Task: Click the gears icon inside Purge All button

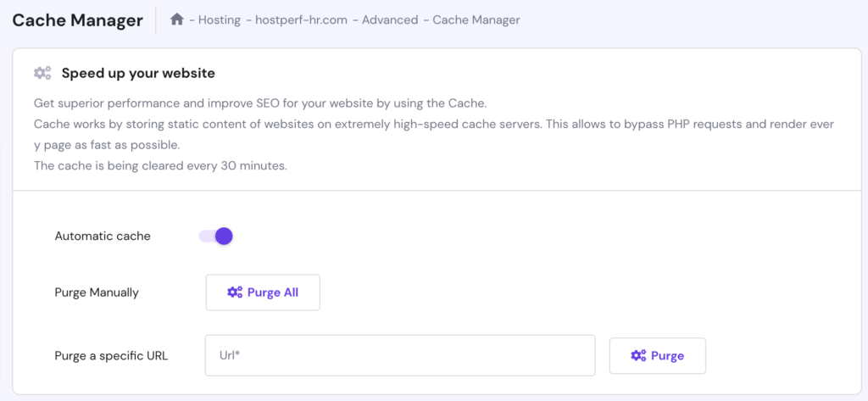Action: tap(235, 292)
